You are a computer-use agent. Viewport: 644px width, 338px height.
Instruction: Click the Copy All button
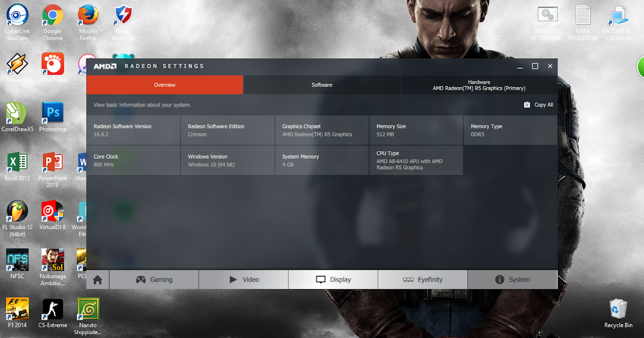pos(538,105)
